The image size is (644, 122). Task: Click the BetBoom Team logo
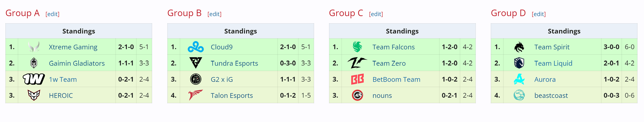tap(357, 79)
